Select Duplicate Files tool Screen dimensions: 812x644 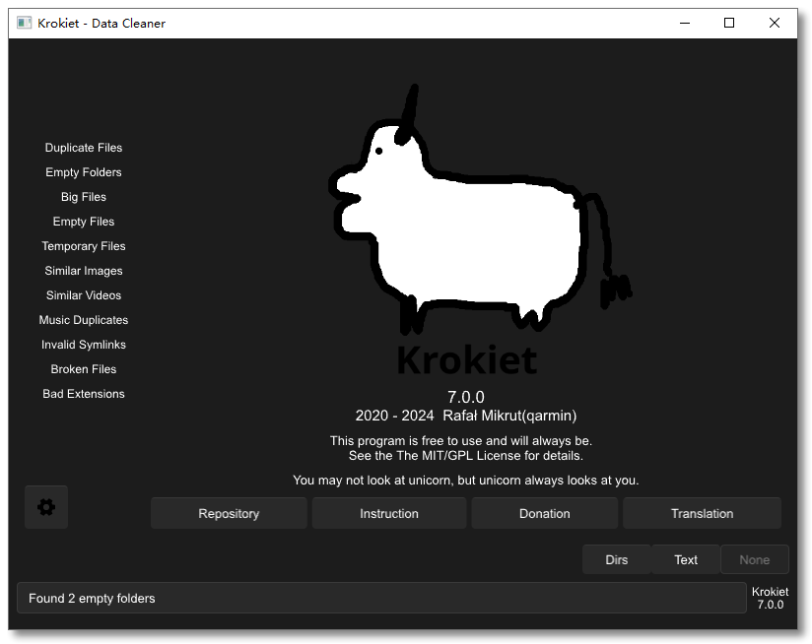pyautogui.click(x=84, y=148)
